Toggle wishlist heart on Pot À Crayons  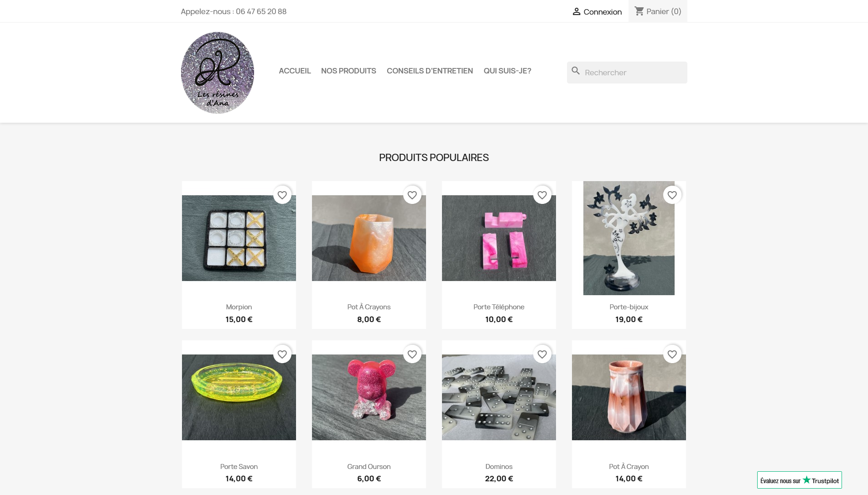coord(412,195)
